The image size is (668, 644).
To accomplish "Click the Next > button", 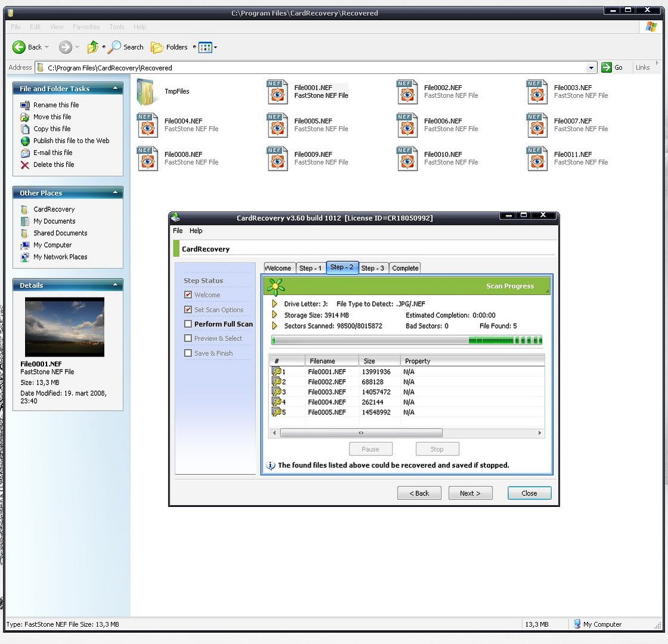I will pyautogui.click(x=471, y=493).
